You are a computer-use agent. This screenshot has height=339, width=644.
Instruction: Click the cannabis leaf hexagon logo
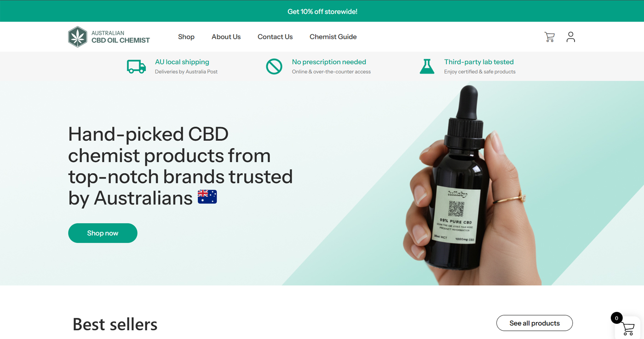point(78,37)
